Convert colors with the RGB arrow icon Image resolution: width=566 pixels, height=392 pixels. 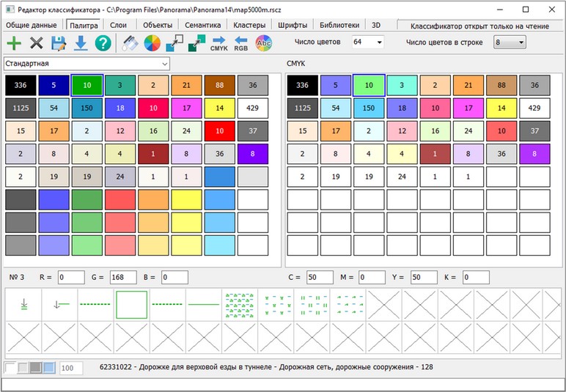click(240, 44)
